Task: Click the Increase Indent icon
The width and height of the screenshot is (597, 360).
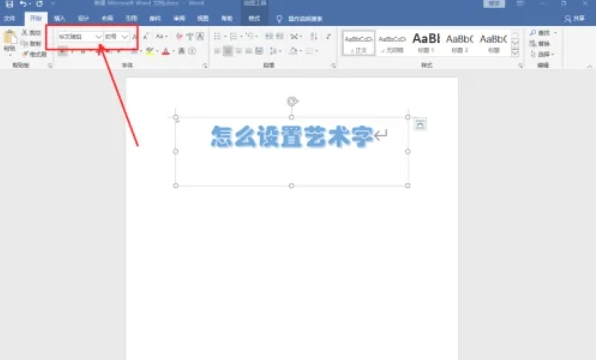Action: click(279, 37)
